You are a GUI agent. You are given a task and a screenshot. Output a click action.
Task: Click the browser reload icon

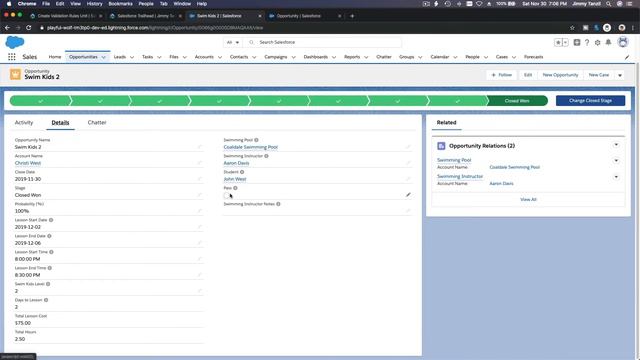(29, 28)
